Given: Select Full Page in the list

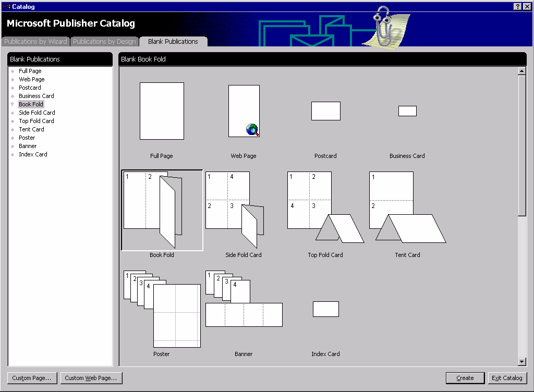Looking at the screenshot, I should (30, 71).
